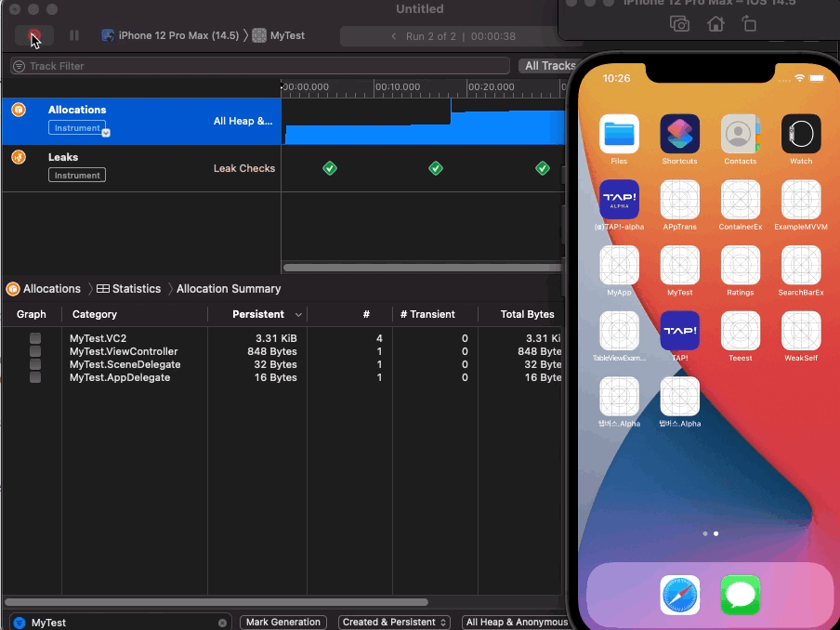Select the All Tracks filter button
This screenshot has width=840, height=630.
click(550, 66)
